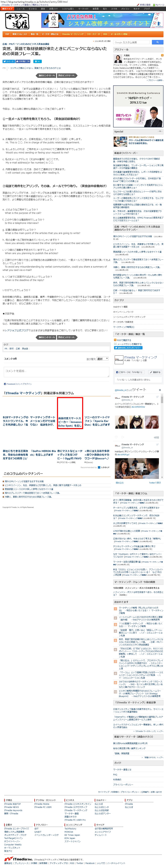This screenshot has width=166, height=868.
Task: Open the 広報・PRパーソンのためのビジネス英会話講座 link above title
Action: coord(26,44)
